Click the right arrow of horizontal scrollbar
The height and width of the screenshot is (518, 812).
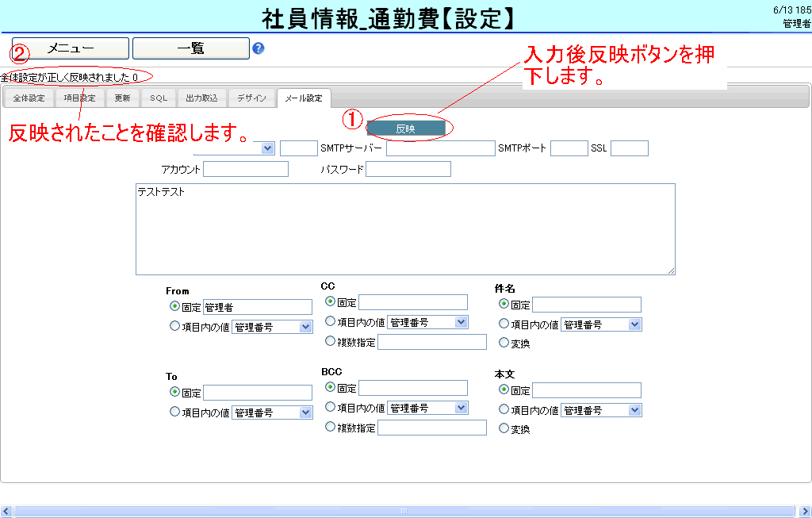[805, 511]
